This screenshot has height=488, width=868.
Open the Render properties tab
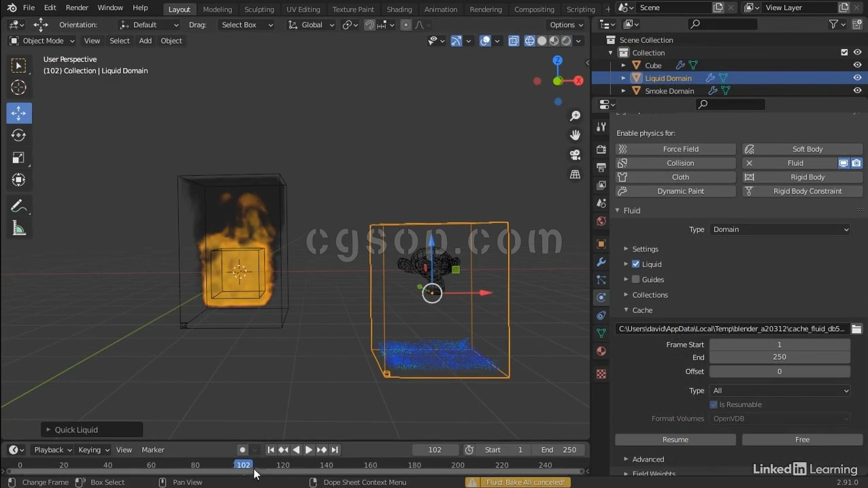tap(601, 150)
